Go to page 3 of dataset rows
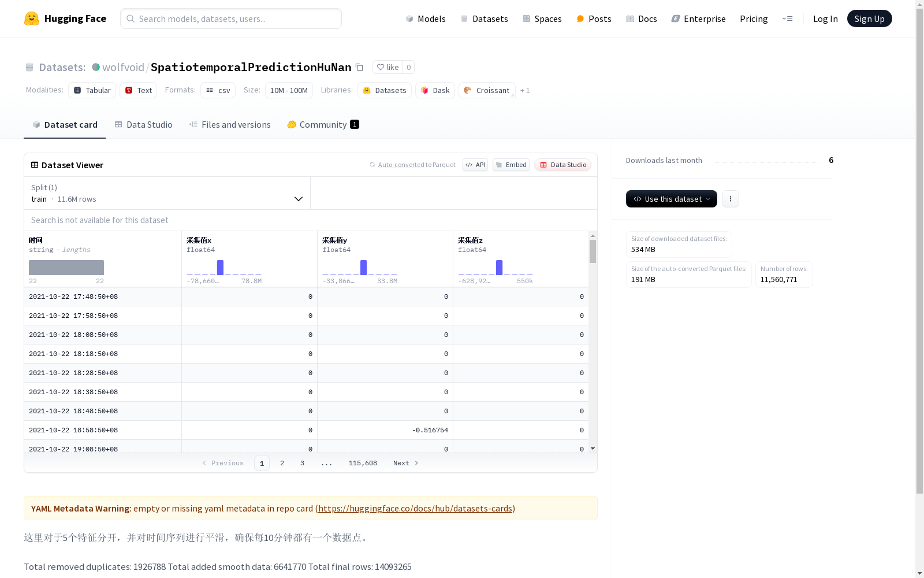The width and height of the screenshot is (924, 578). (x=302, y=463)
